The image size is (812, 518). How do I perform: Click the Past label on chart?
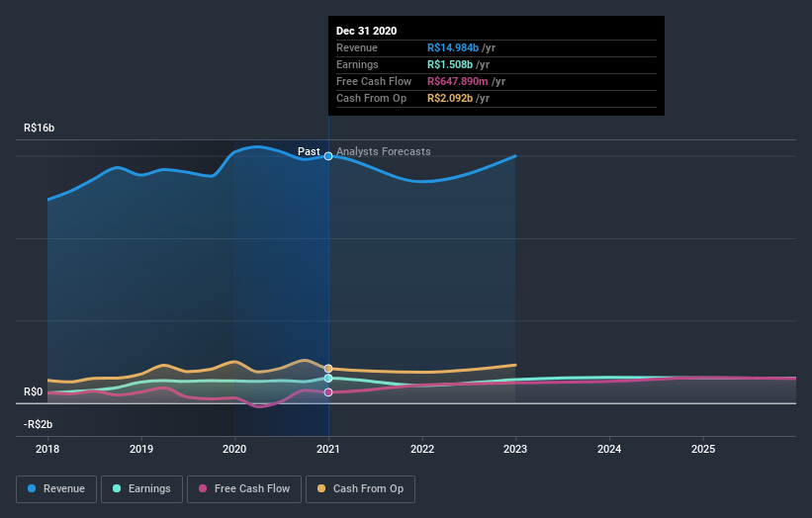click(x=309, y=151)
